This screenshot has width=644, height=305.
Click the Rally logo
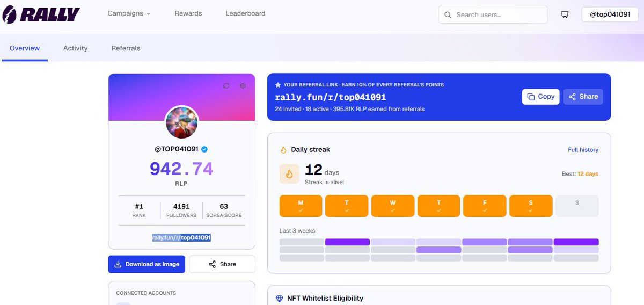coord(41,14)
